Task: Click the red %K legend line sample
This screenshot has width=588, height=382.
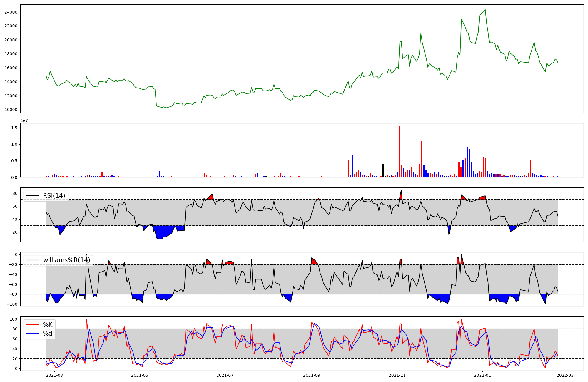Action: coord(32,325)
